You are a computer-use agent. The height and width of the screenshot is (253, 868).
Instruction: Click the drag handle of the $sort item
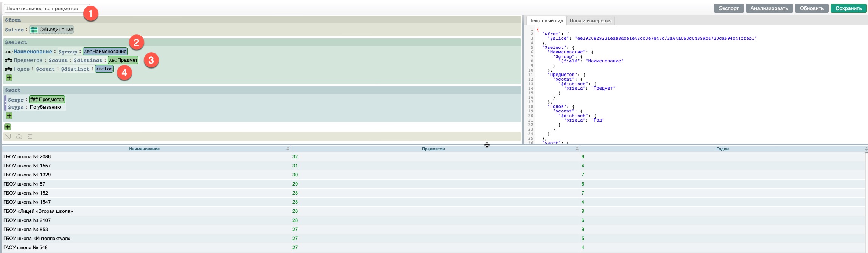click(x=5, y=103)
